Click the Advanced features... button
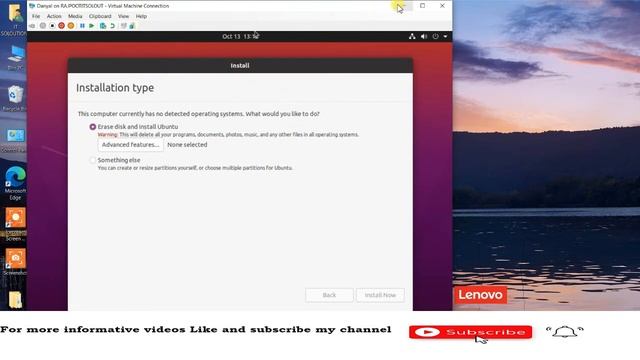 point(131,145)
